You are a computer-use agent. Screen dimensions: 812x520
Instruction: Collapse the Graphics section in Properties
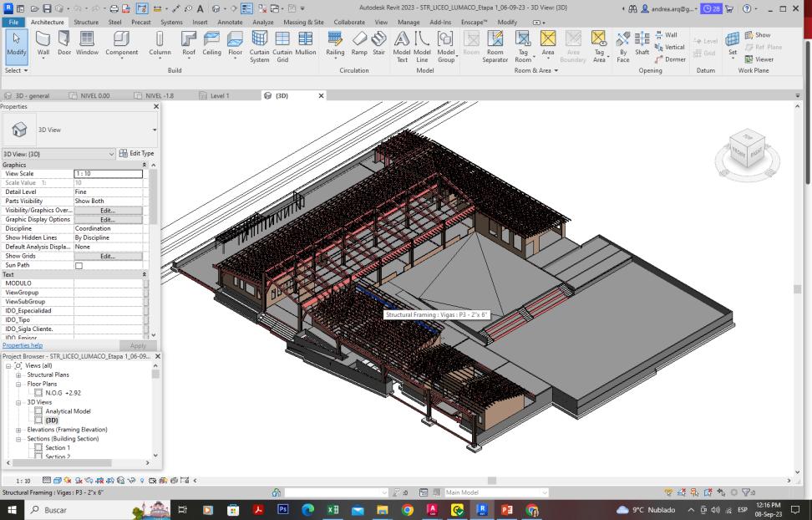click(144, 165)
